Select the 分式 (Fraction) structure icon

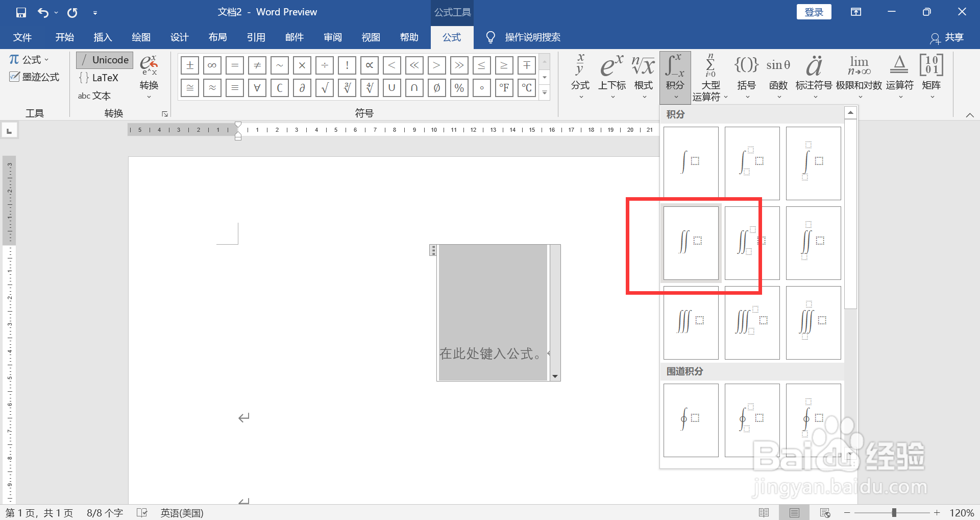click(580, 74)
